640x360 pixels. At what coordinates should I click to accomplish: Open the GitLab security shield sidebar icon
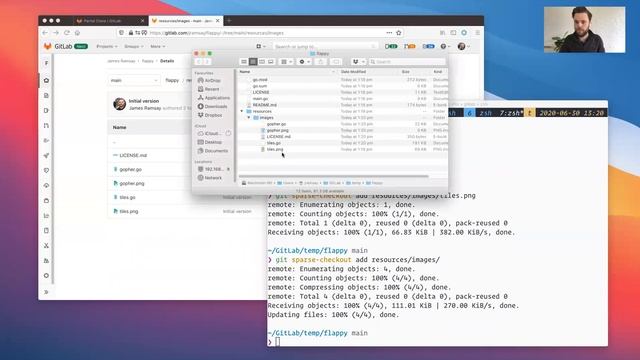tap(46, 171)
